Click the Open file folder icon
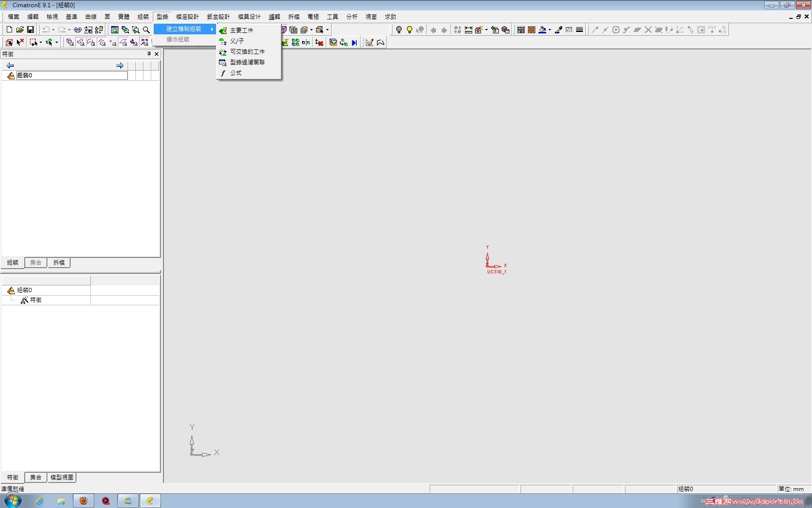The width and height of the screenshot is (812, 508). click(x=20, y=30)
